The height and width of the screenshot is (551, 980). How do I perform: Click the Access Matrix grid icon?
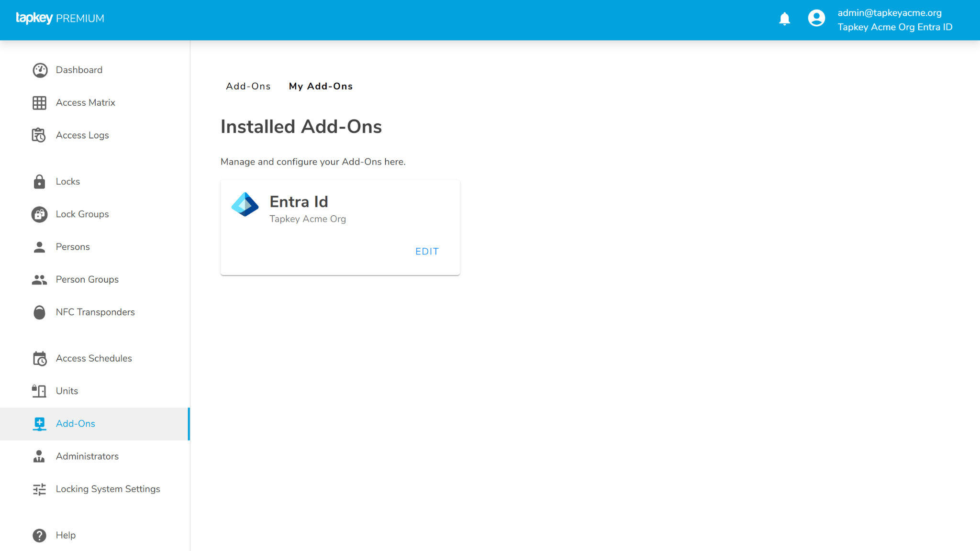tap(39, 103)
